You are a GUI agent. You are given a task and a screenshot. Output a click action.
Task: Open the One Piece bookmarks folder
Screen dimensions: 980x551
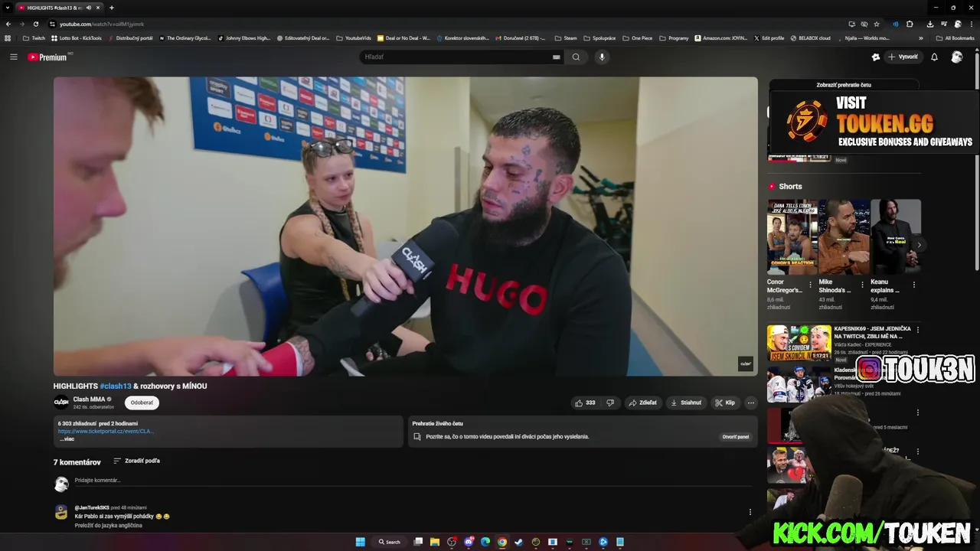[x=637, y=37]
